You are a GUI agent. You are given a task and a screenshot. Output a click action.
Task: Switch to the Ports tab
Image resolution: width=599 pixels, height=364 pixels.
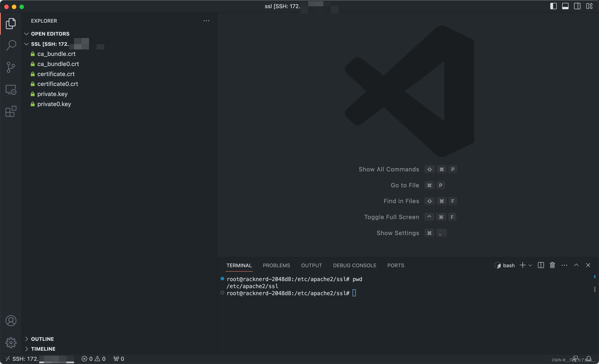[x=396, y=265]
